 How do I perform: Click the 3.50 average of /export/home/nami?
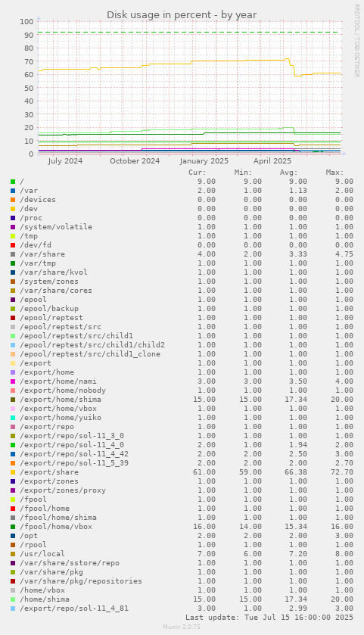[298, 381]
